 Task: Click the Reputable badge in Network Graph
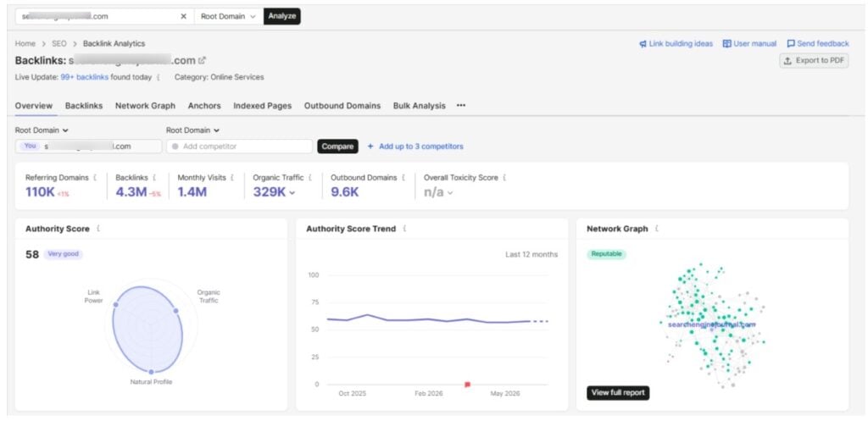tap(607, 254)
